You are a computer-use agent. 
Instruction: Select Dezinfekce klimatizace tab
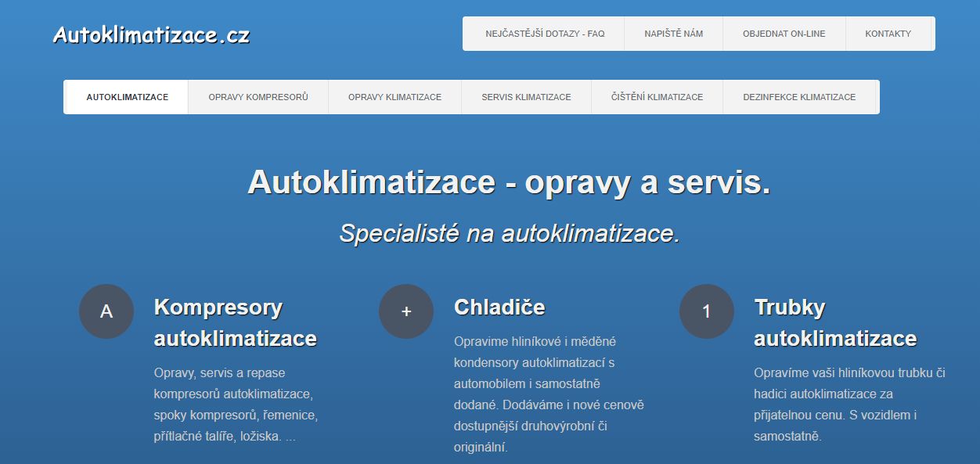point(799,97)
